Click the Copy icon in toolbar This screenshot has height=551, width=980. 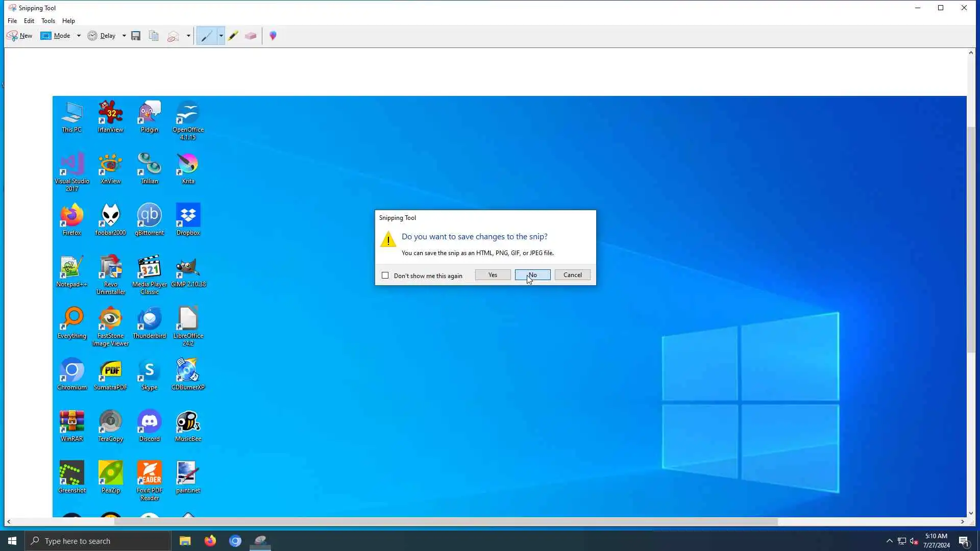point(154,36)
